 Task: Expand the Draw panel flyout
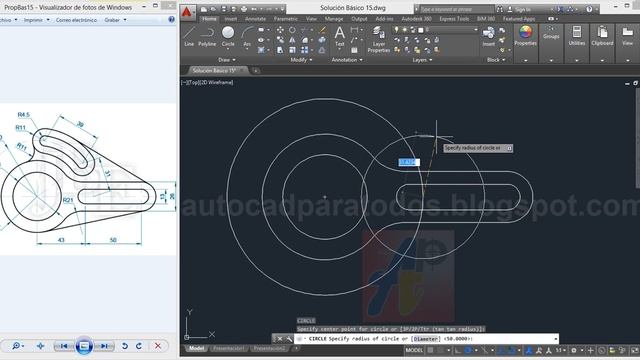click(227, 60)
